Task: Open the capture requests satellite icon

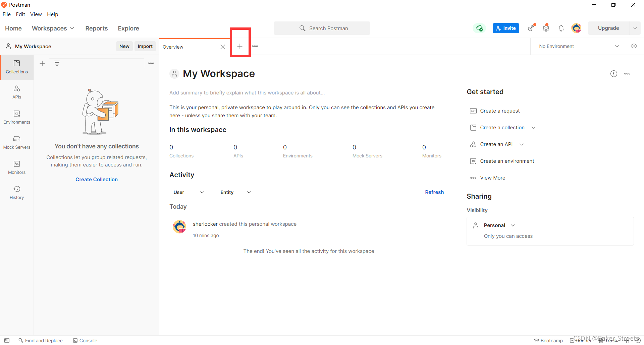Action: tap(532, 28)
